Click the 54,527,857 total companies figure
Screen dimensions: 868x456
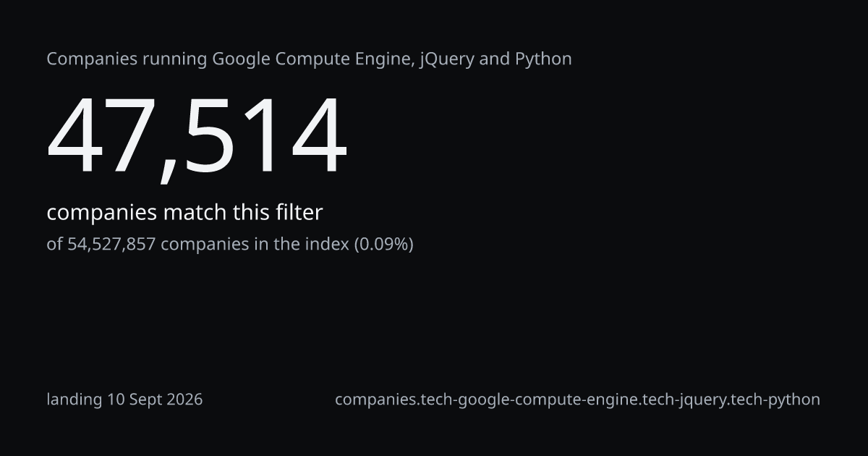(x=111, y=244)
